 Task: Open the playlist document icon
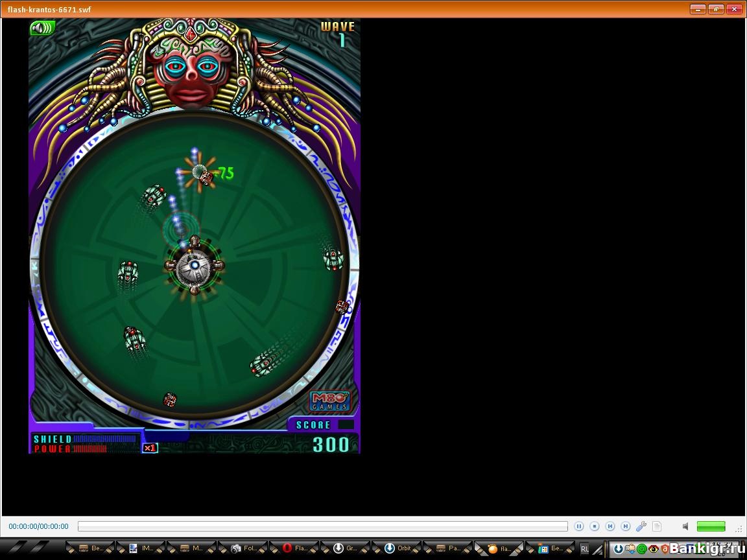(657, 526)
